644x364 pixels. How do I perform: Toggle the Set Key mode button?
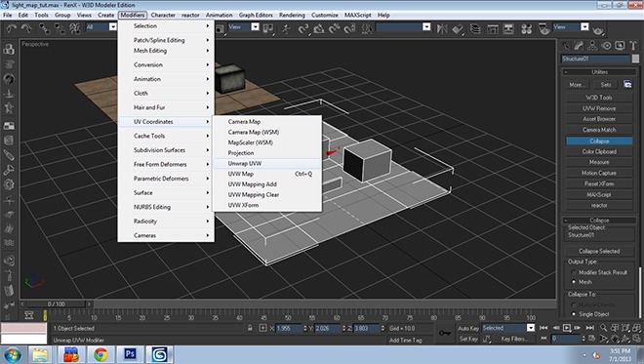point(468,339)
